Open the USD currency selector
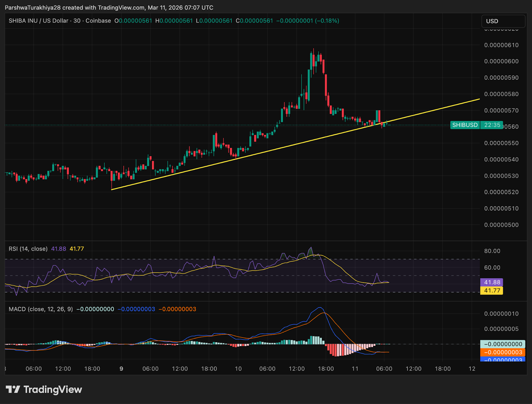Screen dimensions: 532x404 503,21
